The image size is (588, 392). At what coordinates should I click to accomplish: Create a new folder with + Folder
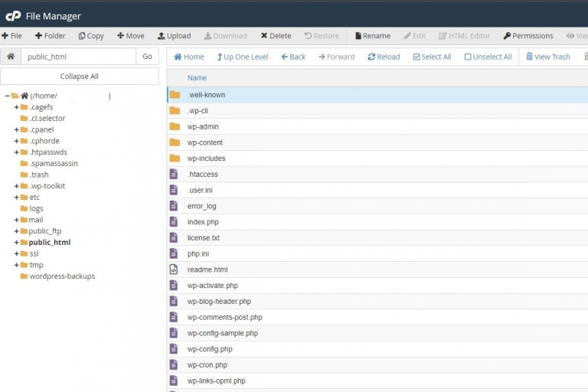pos(51,36)
